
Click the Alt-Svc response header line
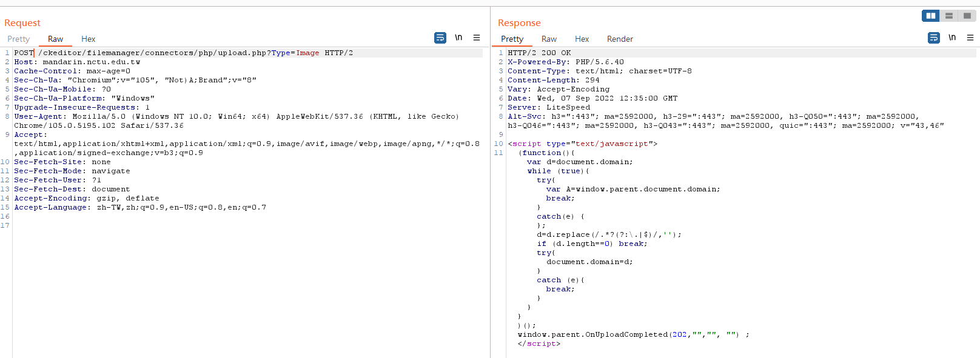coord(726,121)
